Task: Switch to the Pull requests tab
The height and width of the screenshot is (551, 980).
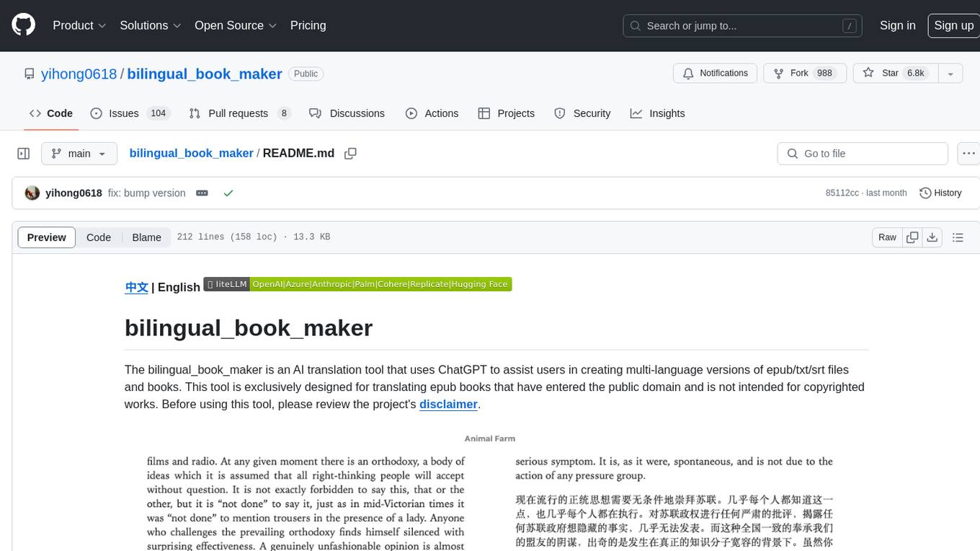Action: coord(239,113)
